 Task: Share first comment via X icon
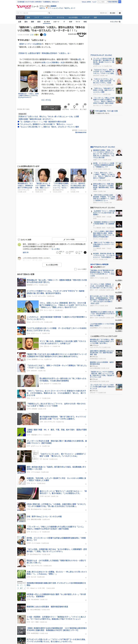click(85, 252)
